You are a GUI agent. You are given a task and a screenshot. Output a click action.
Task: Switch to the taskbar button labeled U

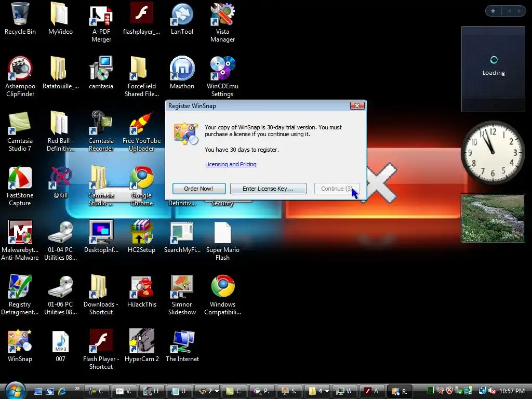point(179,391)
